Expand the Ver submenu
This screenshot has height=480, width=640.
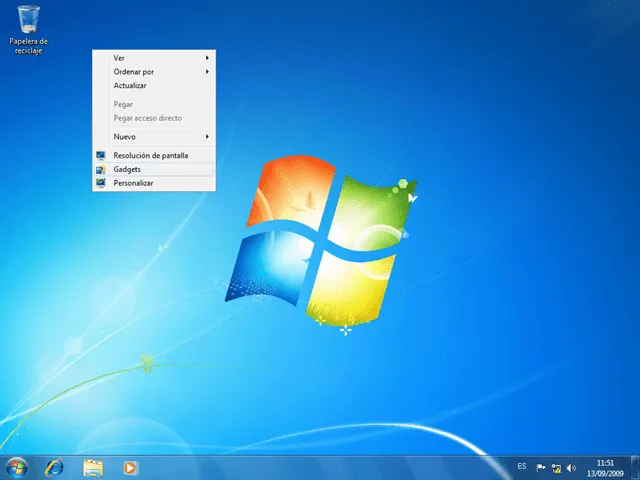154,58
